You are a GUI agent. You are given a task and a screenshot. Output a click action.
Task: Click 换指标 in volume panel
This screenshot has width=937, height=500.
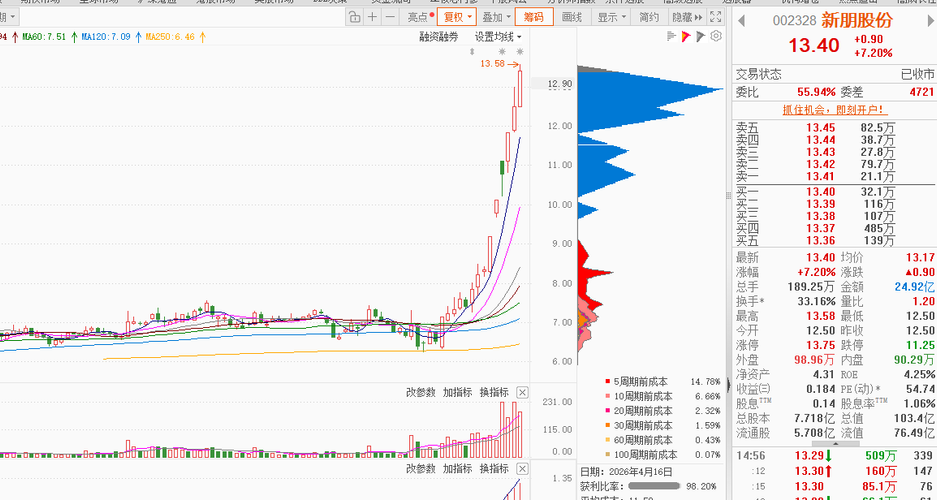click(x=494, y=392)
